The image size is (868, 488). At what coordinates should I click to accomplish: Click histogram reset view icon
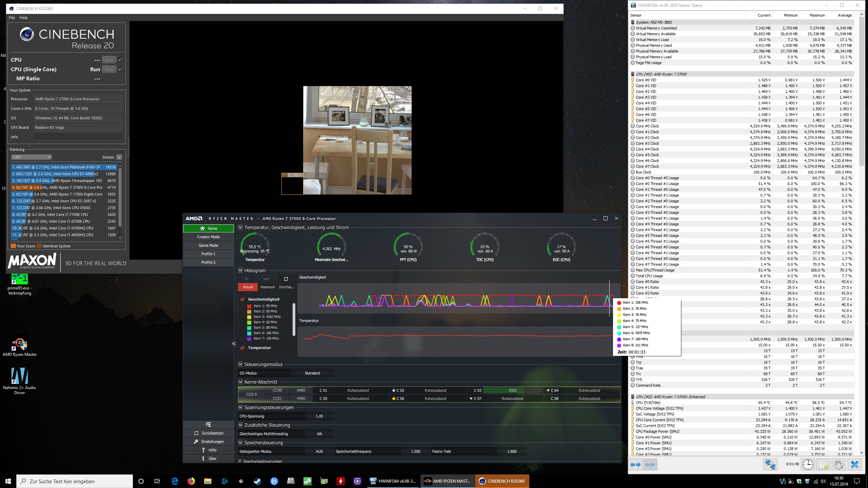(x=286, y=279)
